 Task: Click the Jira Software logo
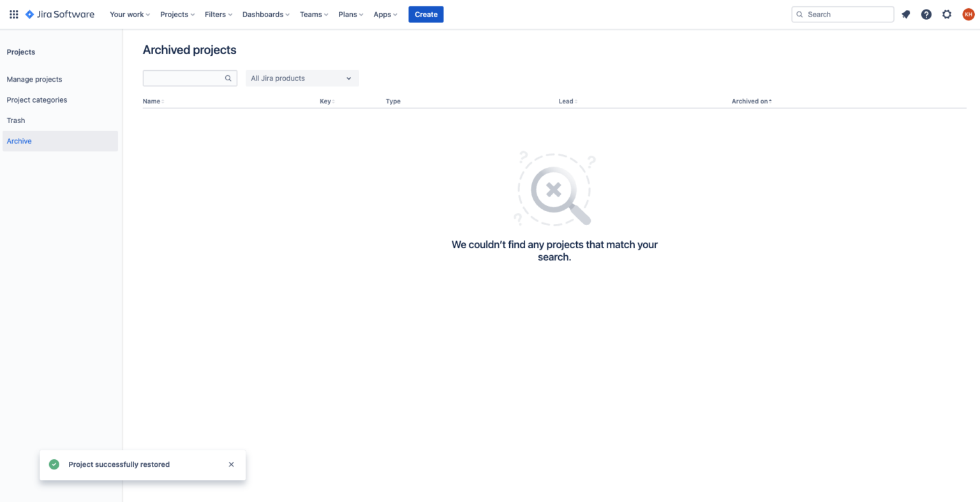click(x=59, y=13)
